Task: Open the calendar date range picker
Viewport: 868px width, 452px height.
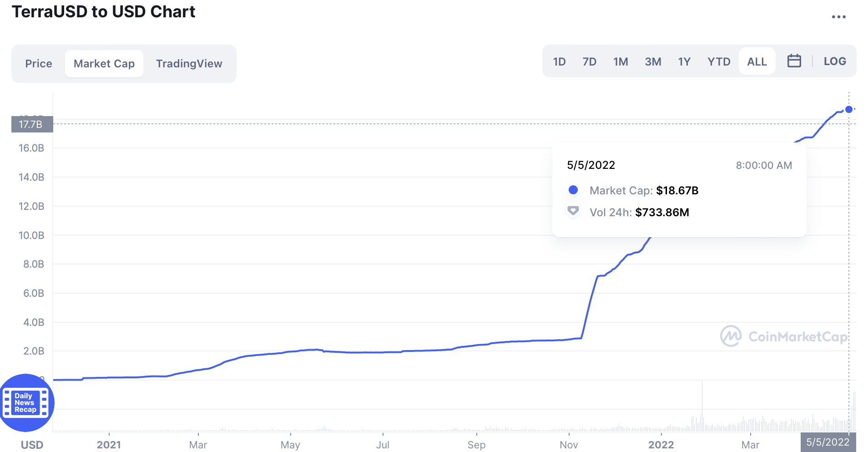Action: (x=794, y=61)
